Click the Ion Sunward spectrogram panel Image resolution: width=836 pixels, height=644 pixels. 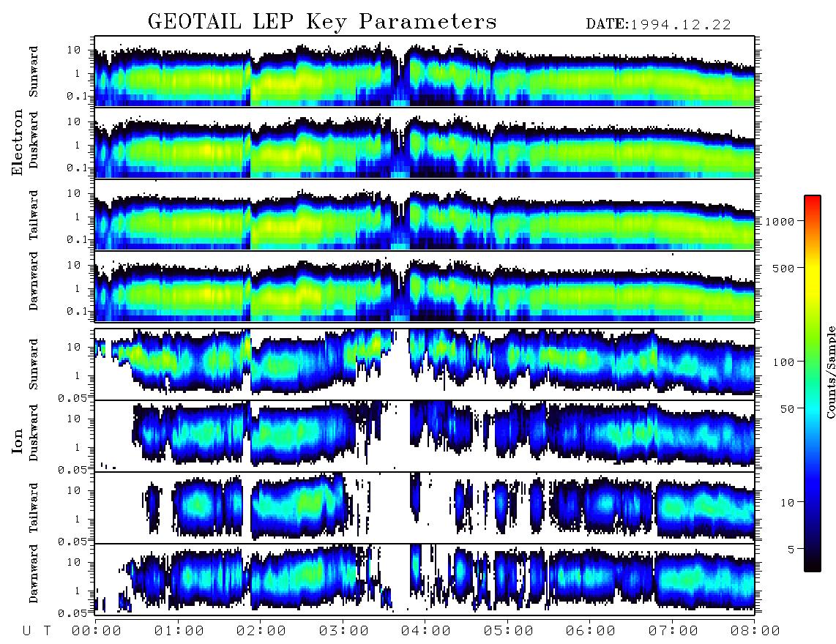pos(425,364)
